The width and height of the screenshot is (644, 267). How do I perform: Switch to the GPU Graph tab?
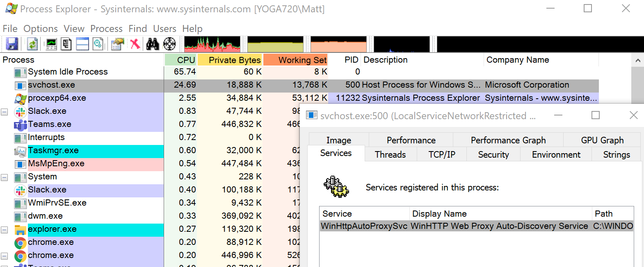click(602, 140)
